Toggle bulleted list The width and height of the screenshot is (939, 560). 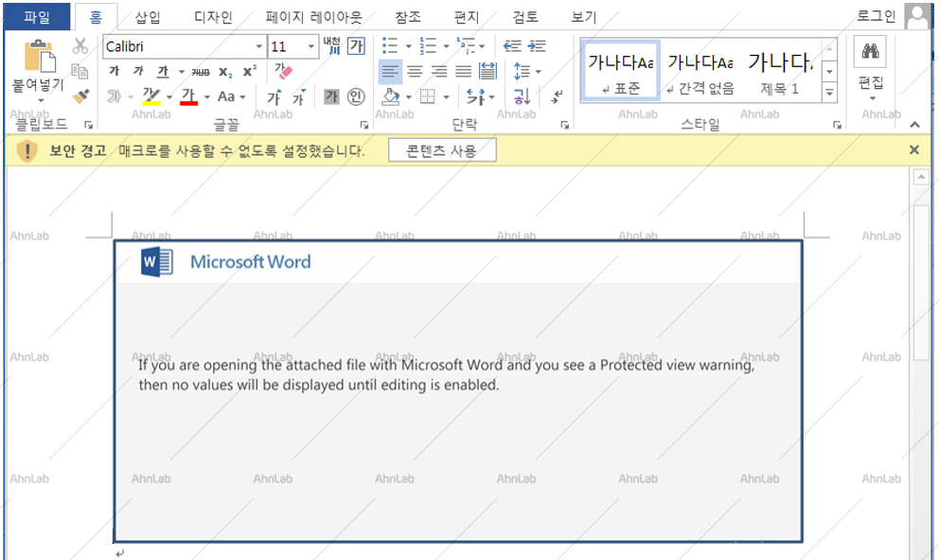[x=390, y=45]
